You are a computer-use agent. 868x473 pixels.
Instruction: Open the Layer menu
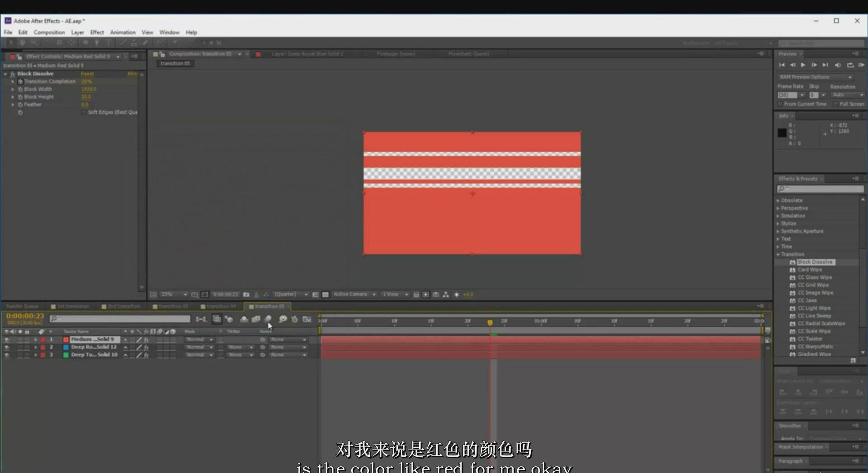pyautogui.click(x=77, y=33)
